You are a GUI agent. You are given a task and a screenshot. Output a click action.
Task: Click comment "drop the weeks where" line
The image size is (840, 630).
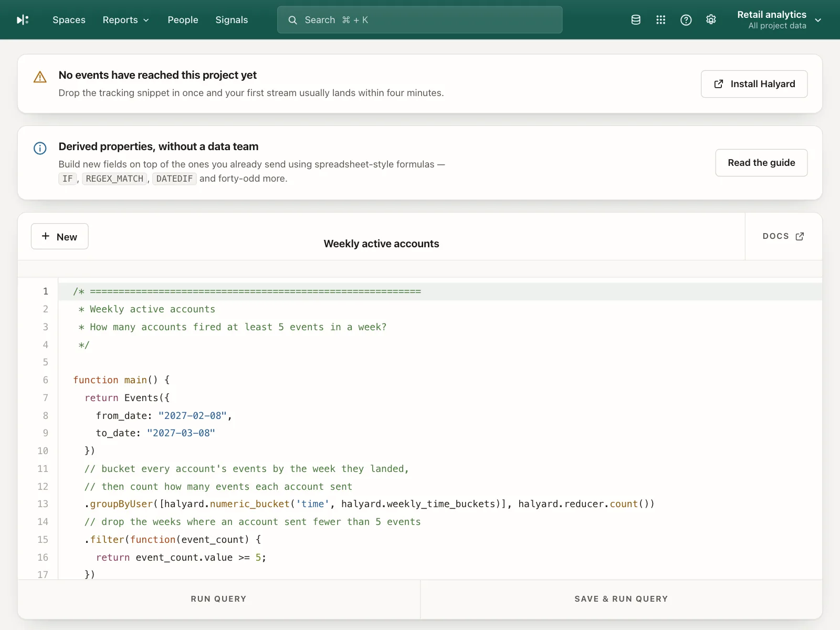(x=253, y=522)
